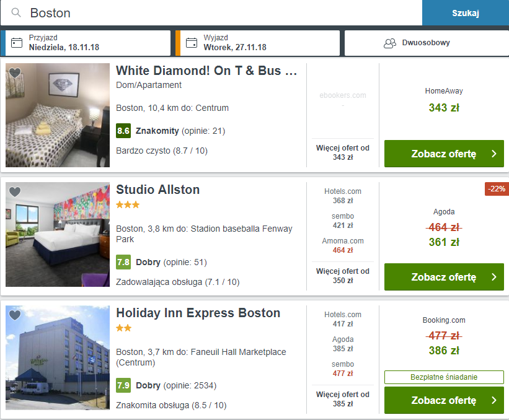The image size is (509, 420).
Task: Click Zobacz ofertę for Holiday Inn Express
Action: click(444, 400)
